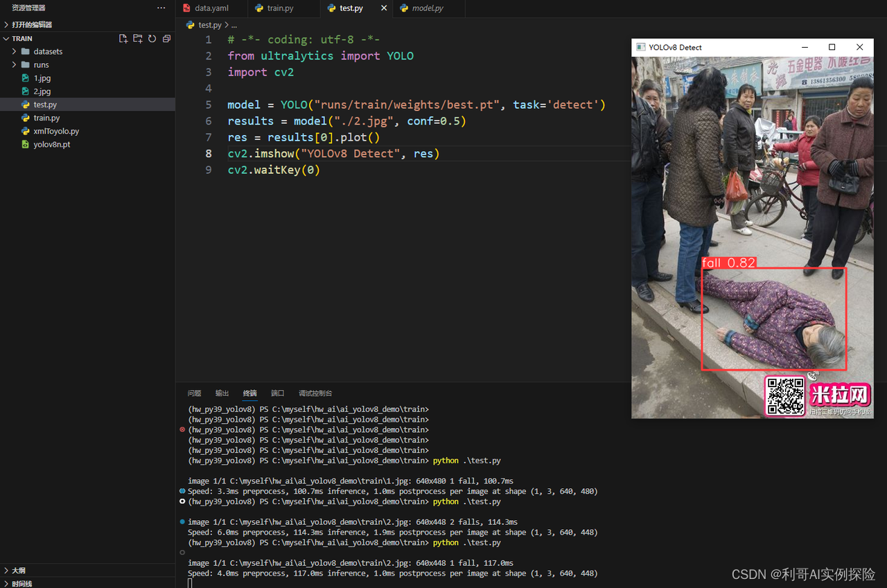Select the 终端 terminal panel tab

pos(249,393)
